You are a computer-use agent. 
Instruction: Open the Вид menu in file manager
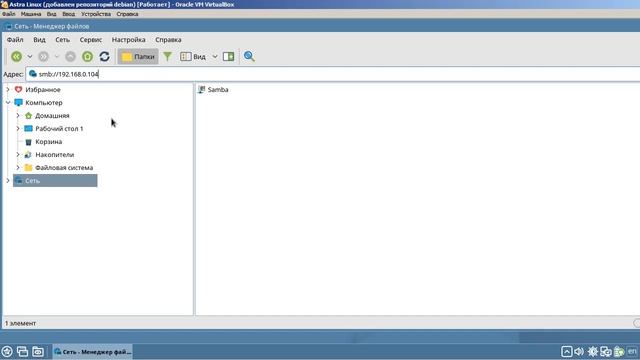39,40
